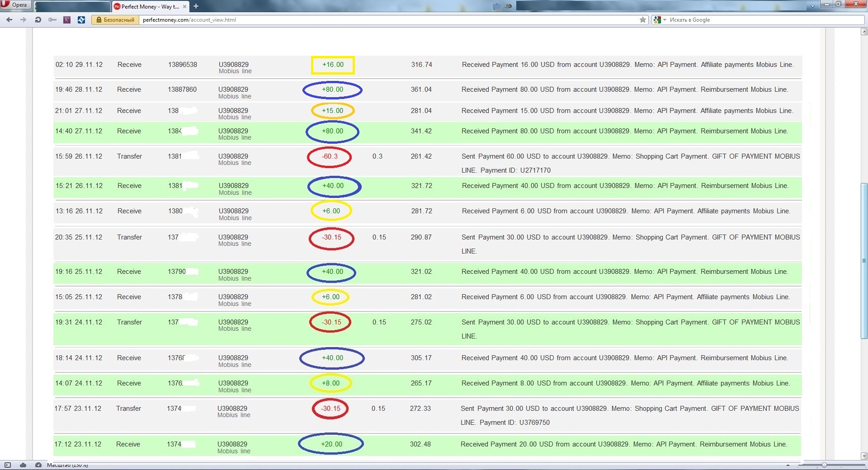Screen dimensions: 868x470
Task: Select the -30.15 amount at 17:57 23.11.12
Action: coord(330,409)
